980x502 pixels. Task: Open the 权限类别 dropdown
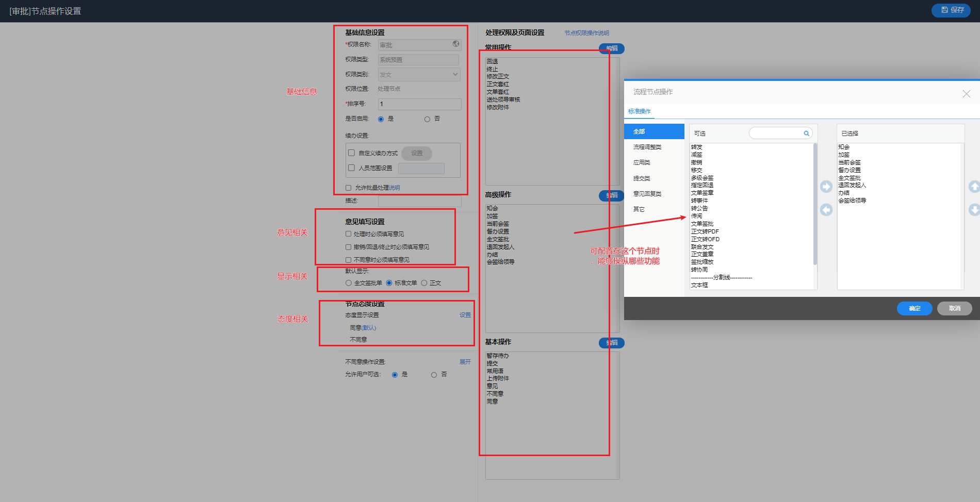pyautogui.click(x=419, y=75)
